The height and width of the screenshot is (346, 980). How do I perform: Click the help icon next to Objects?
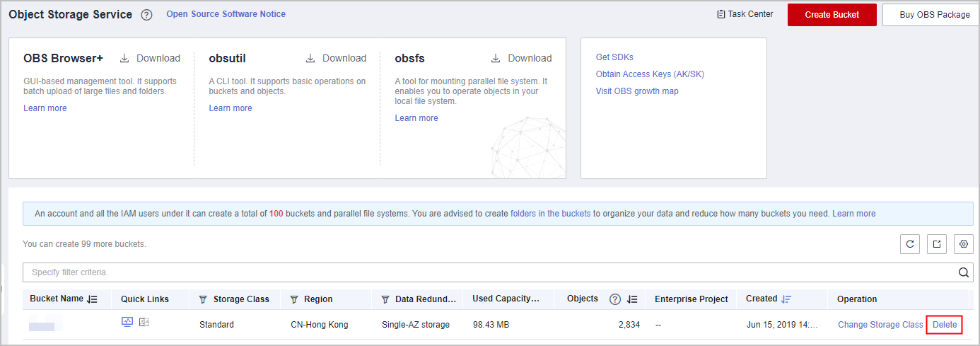[614, 299]
